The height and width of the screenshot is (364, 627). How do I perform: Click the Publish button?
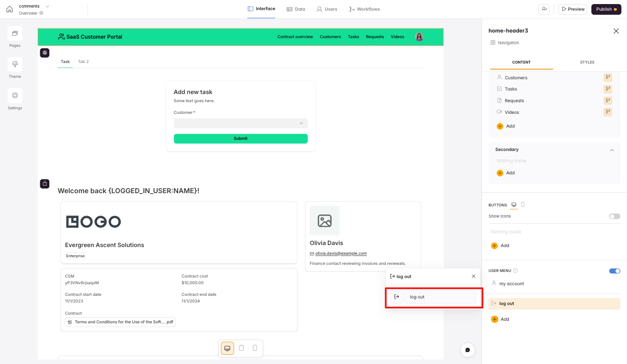[606, 9]
